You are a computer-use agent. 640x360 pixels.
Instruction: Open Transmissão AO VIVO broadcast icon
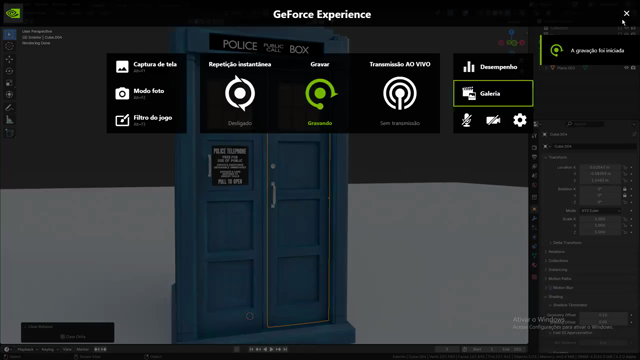point(400,93)
